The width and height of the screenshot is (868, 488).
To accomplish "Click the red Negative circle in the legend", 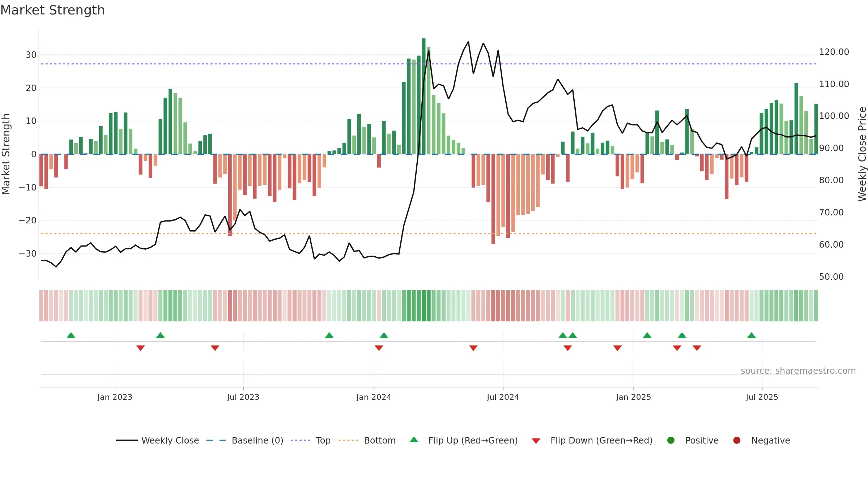I will pos(737,440).
